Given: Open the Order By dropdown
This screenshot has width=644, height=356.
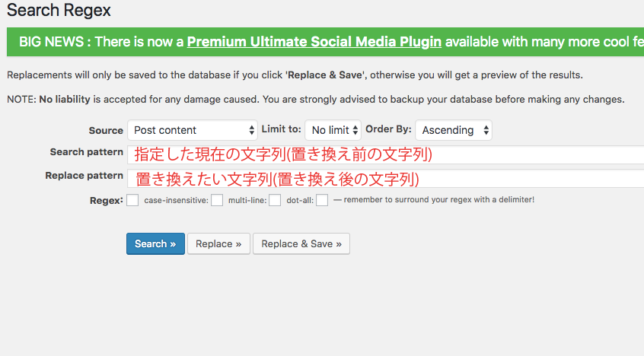Looking at the screenshot, I should tap(453, 130).
